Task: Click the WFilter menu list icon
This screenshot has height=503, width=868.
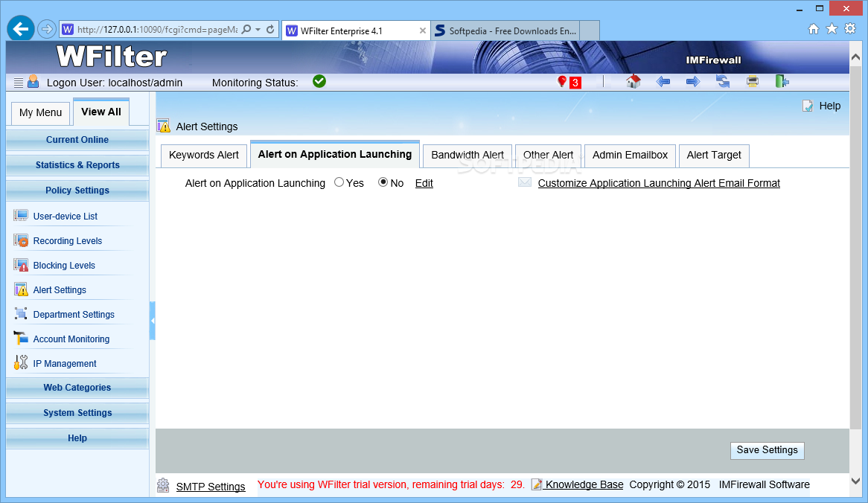Action: pyautogui.click(x=19, y=83)
